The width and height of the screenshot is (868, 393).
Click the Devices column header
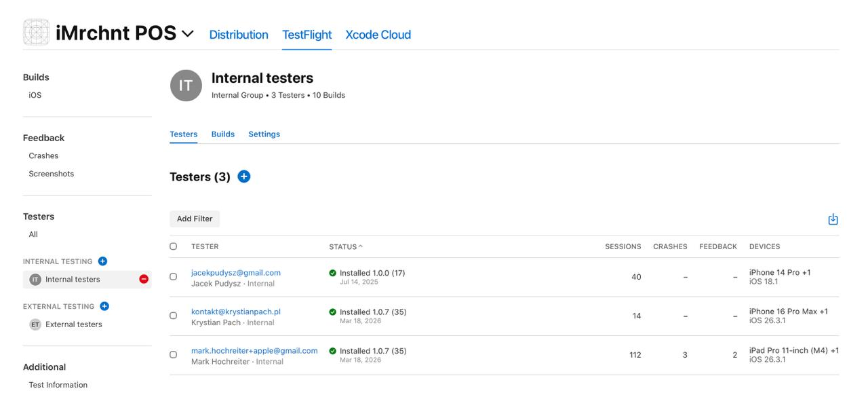[x=764, y=246]
